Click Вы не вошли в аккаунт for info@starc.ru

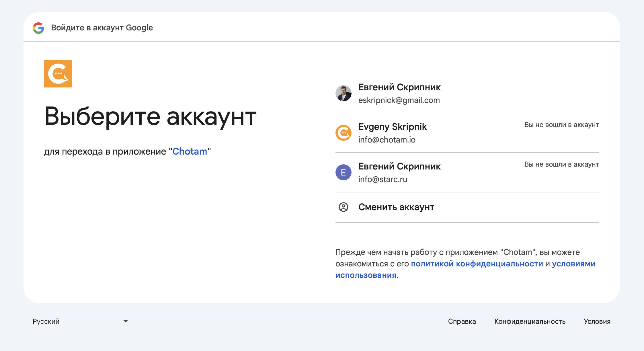click(561, 164)
